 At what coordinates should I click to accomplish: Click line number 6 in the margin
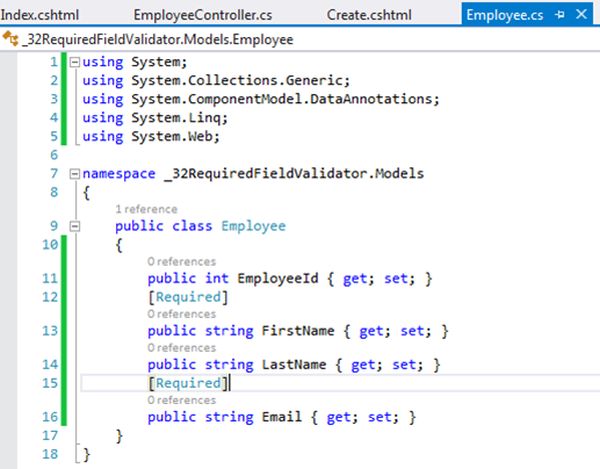54,155
